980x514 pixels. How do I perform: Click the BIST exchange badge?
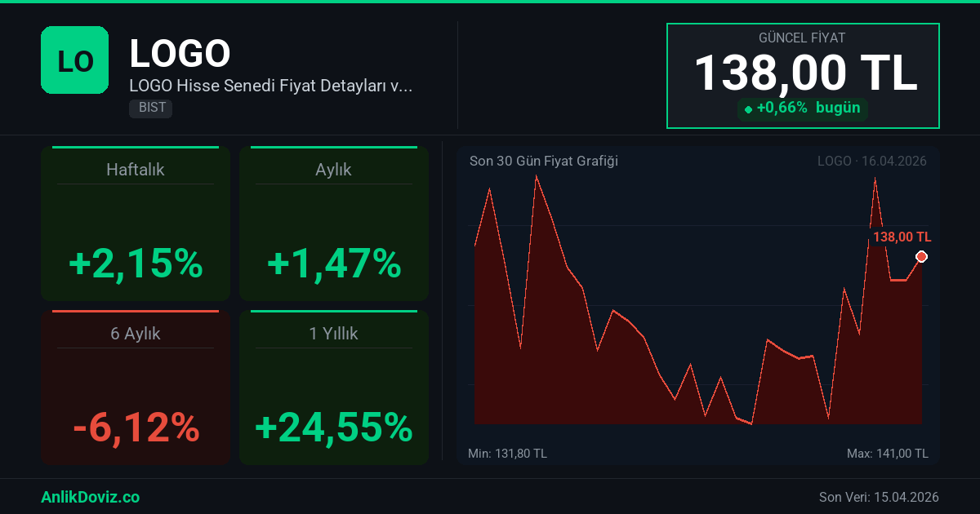tap(150, 108)
